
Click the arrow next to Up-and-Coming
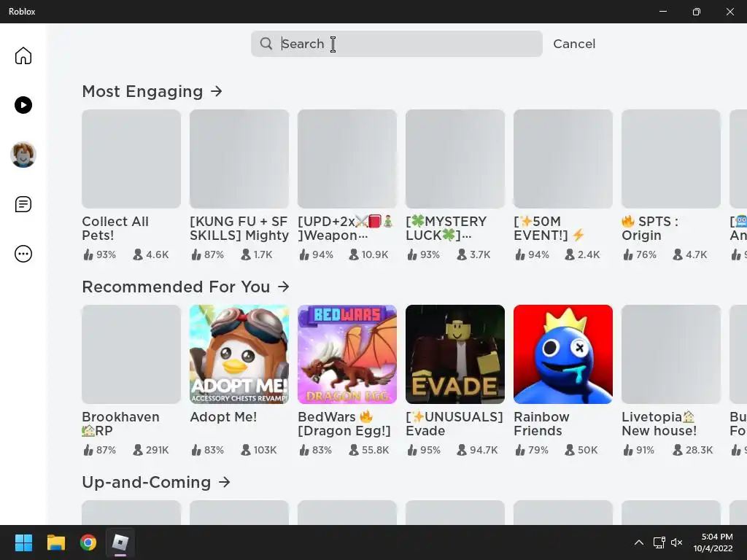click(x=225, y=482)
